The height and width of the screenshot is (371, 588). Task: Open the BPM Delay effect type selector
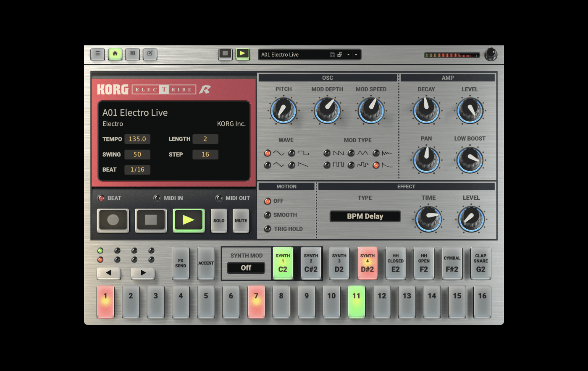pyautogui.click(x=365, y=216)
